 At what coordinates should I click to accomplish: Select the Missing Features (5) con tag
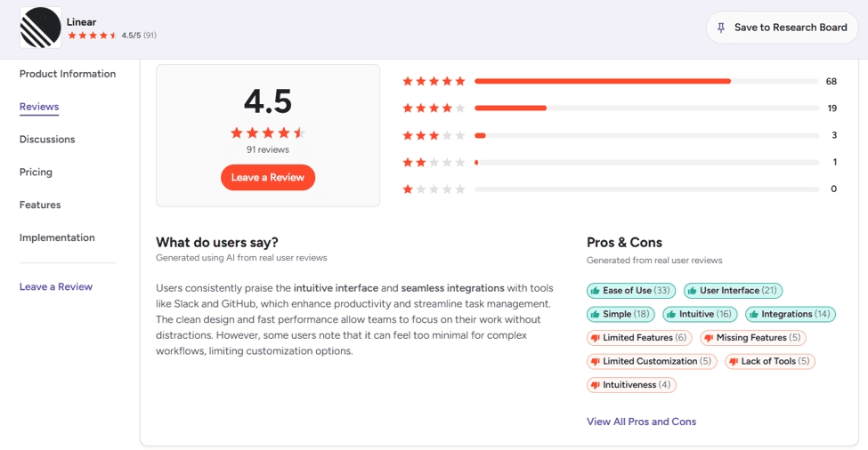[x=753, y=338]
